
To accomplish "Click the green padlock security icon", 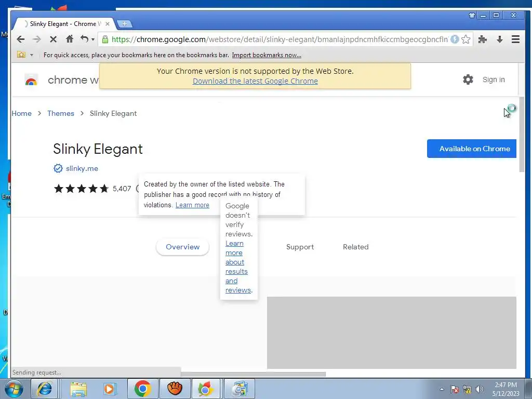I will [x=105, y=39].
